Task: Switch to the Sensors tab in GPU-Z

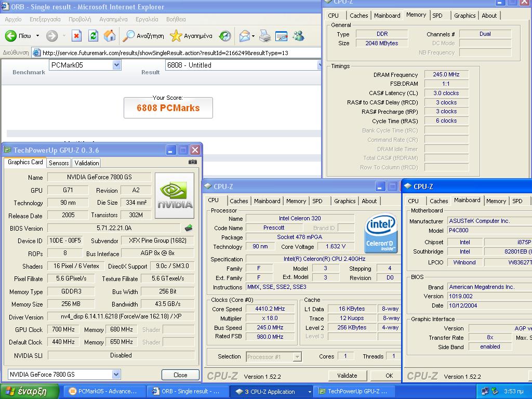Action: [x=59, y=163]
